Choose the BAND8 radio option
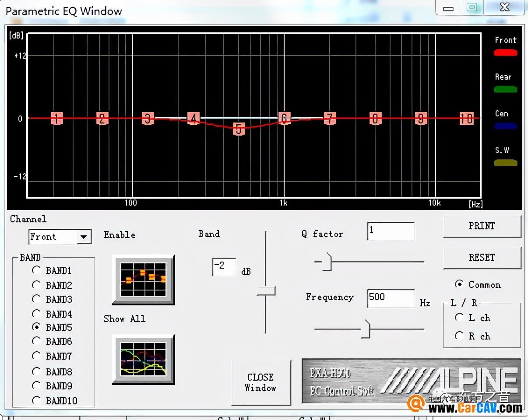 coord(36,371)
